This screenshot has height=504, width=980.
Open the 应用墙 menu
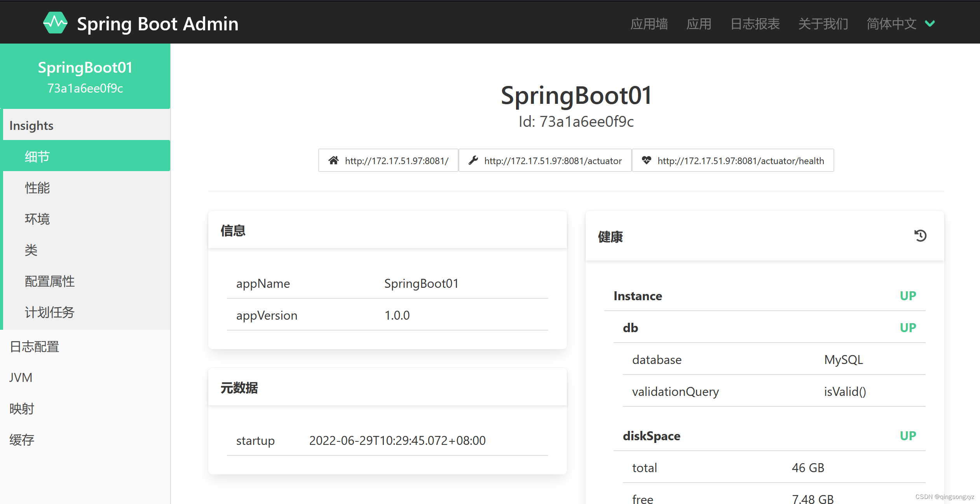[649, 24]
